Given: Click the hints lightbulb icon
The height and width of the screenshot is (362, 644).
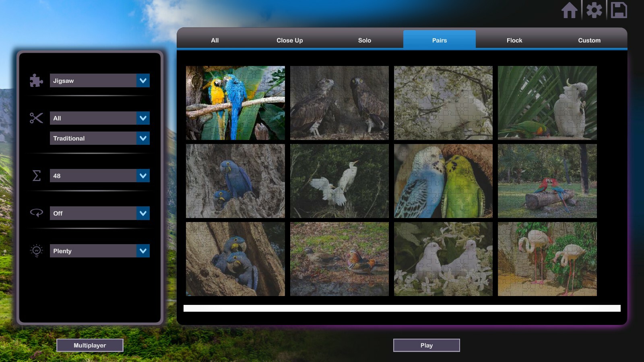Looking at the screenshot, I should (x=36, y=251).
